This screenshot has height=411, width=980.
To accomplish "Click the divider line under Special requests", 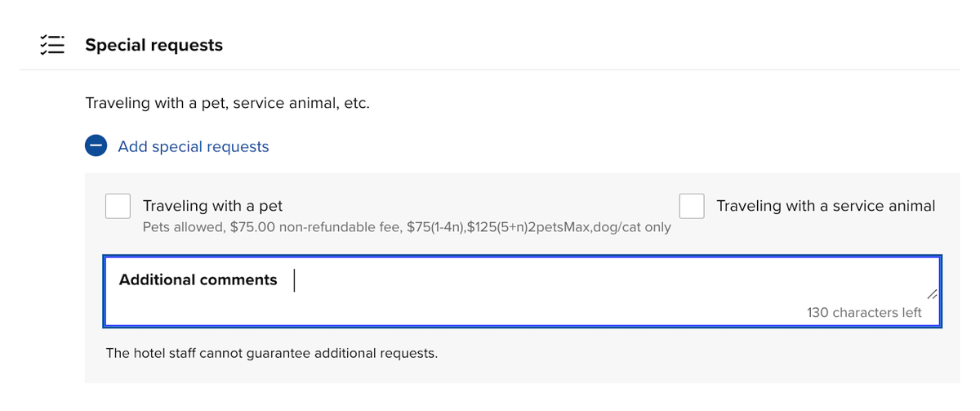I will [x=490, y=69].
